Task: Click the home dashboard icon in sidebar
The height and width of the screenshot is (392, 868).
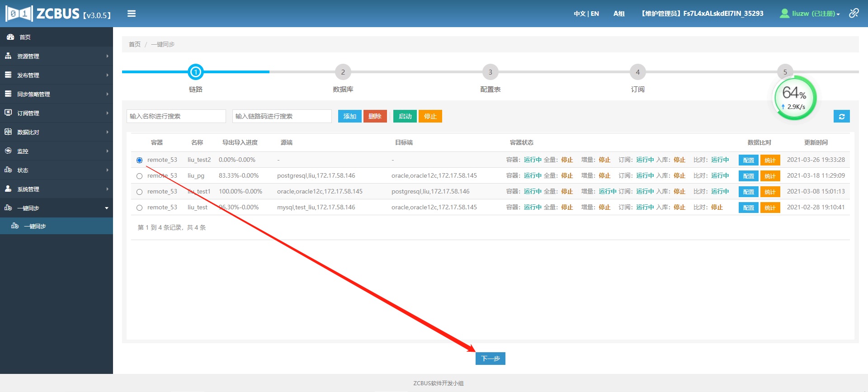Action: 10,37
